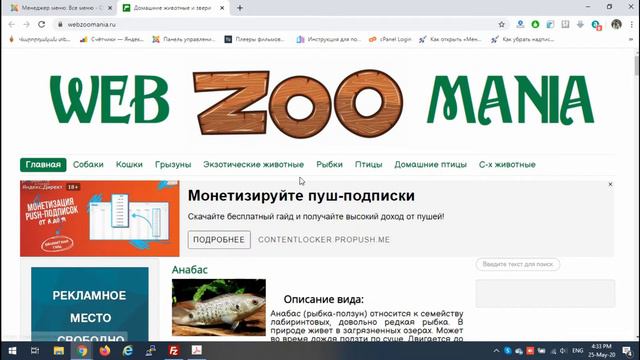640x360 pixels.
Task: Open the Инструкция для по... bookmark
Action: (329, 40)
